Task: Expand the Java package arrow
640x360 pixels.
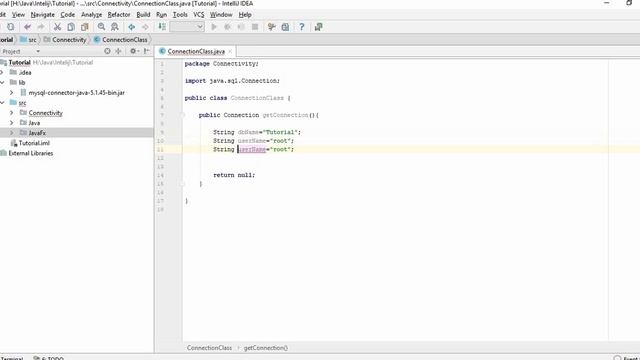Action: (x=11, y=123)
